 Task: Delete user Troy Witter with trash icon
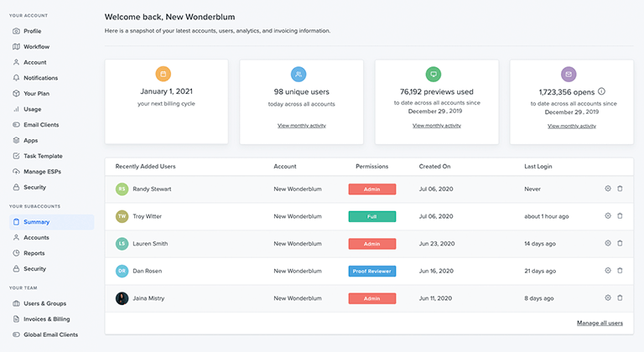pos(620,215)
